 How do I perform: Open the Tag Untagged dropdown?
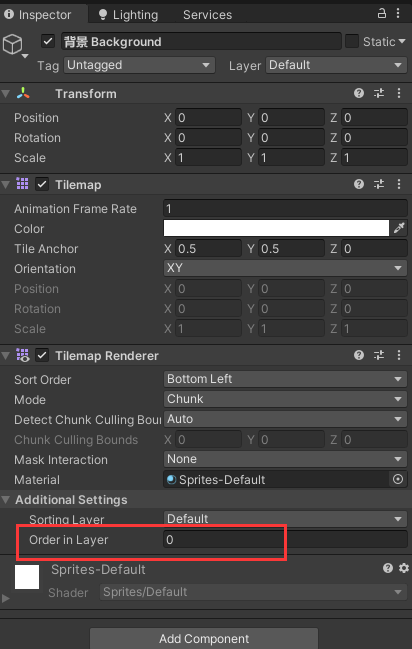[x=139, y=65]
